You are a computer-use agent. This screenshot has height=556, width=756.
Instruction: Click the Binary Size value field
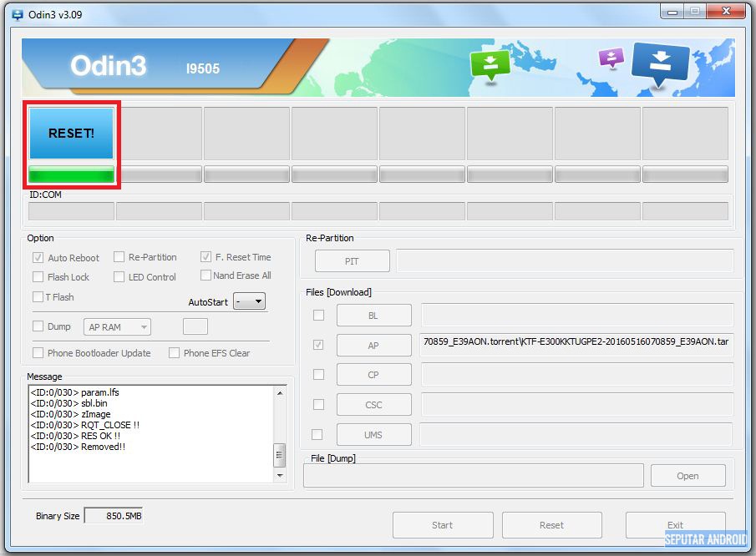[114, 516]
